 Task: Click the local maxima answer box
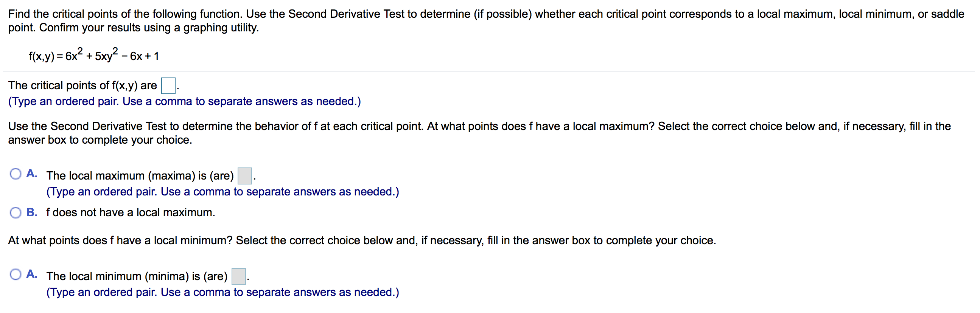click(244, 176)
